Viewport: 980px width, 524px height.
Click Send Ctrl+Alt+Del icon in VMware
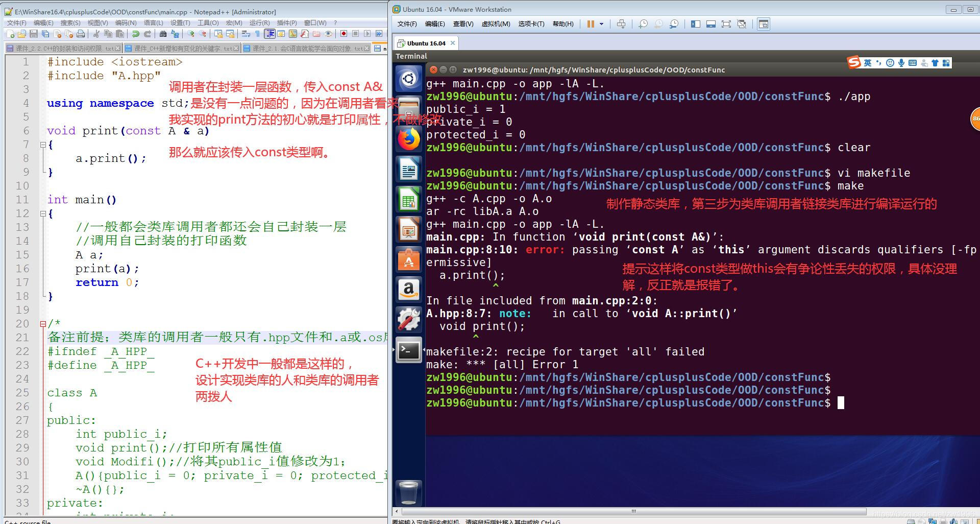(621, 24)
